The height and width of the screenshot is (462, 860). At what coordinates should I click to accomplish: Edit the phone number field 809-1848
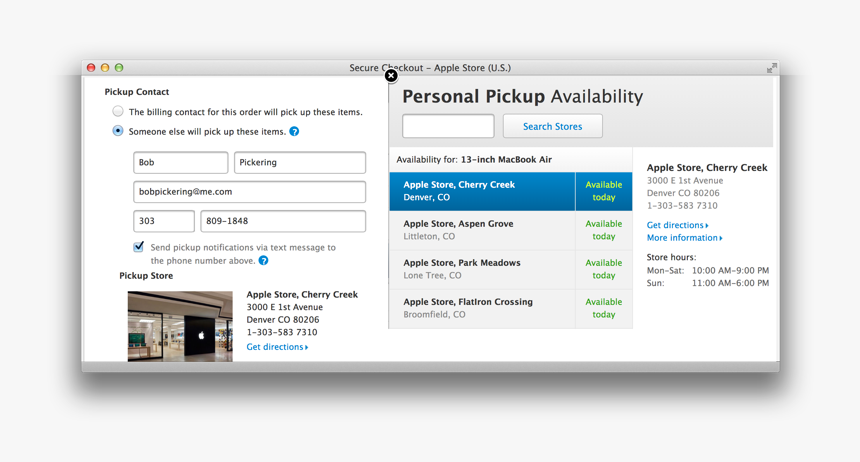pos(283,221)
